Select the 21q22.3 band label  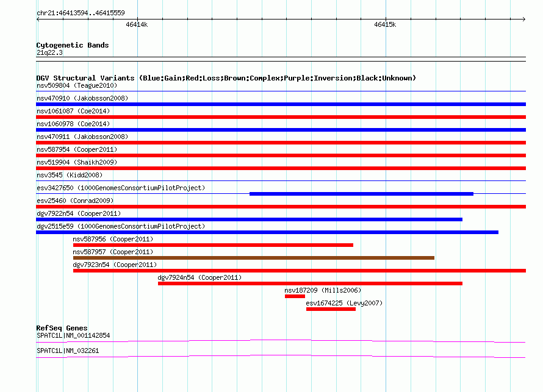[49, 52]
